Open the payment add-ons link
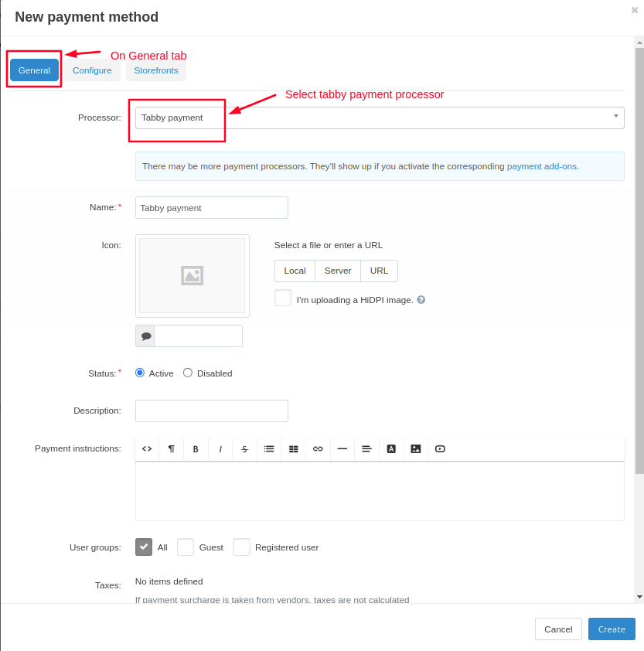The height and width of the screenshot is (651, 644). coord(541,166)
